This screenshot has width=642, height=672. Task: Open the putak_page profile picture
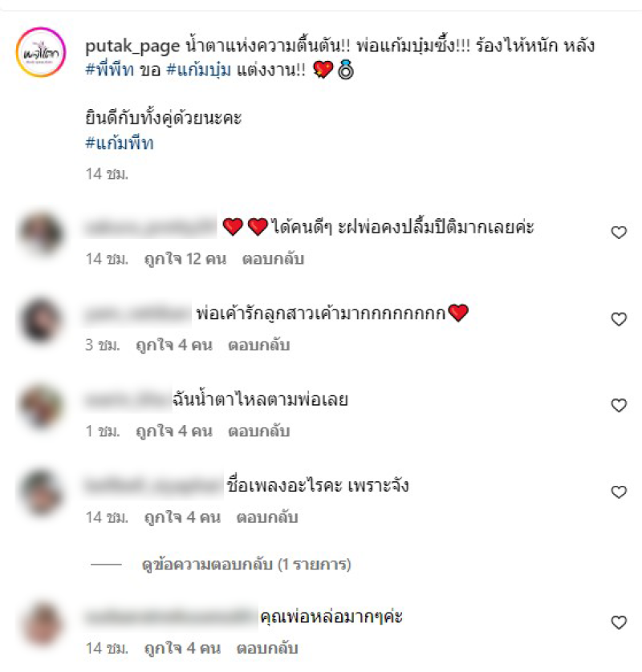point(41,52)
